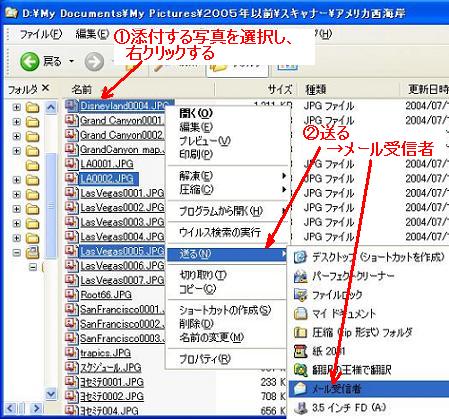The height and width of the screenshot is (419, 449).
Task: Click the JPG icon of LasVegas0003.JPG
Action: pos(71,222)
